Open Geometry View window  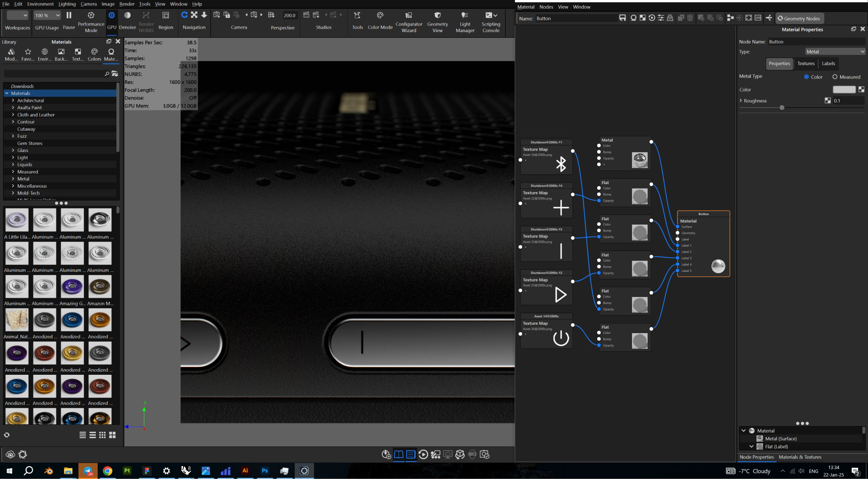[x=437, y=16]
